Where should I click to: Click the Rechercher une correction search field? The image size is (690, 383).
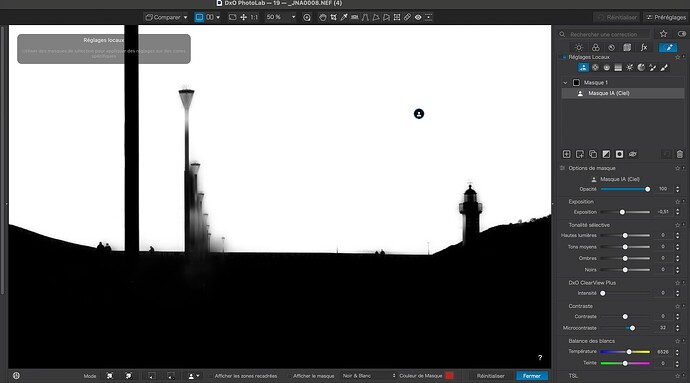point(606,34)
